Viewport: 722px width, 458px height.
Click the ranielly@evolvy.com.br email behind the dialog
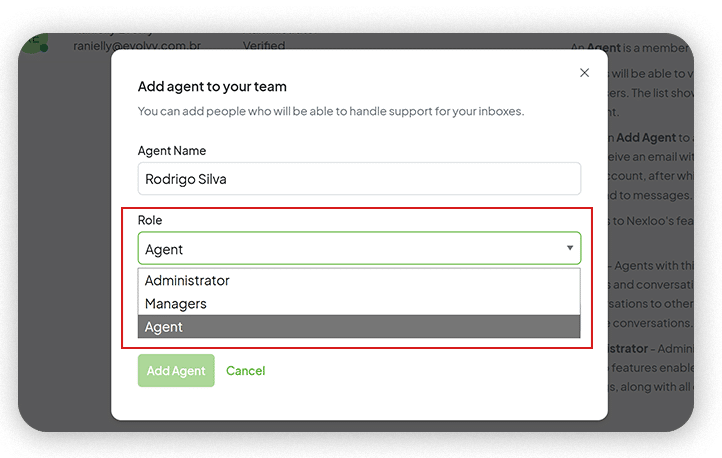tap(138, 46)
